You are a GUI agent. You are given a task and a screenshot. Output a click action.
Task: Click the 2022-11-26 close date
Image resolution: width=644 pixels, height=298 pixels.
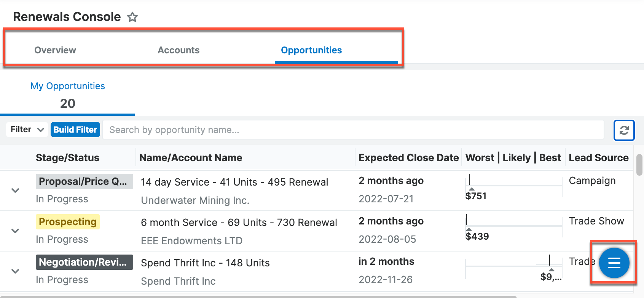[x=386, y=280]
